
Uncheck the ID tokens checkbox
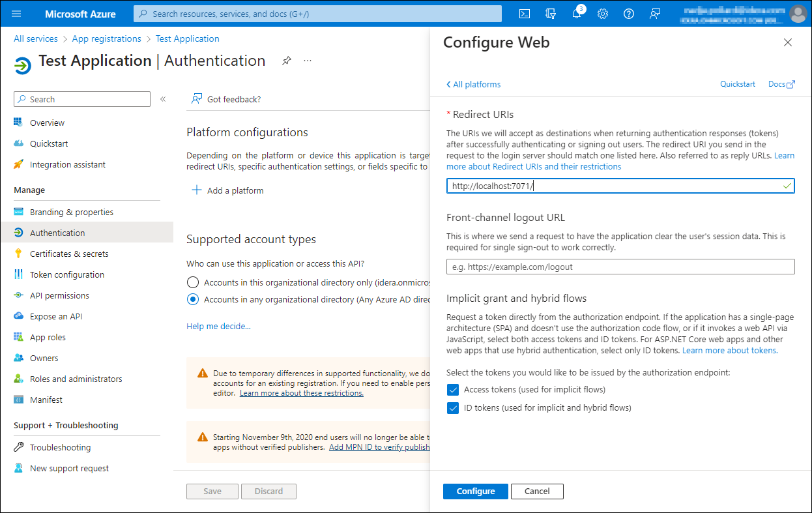coord(453,408)
